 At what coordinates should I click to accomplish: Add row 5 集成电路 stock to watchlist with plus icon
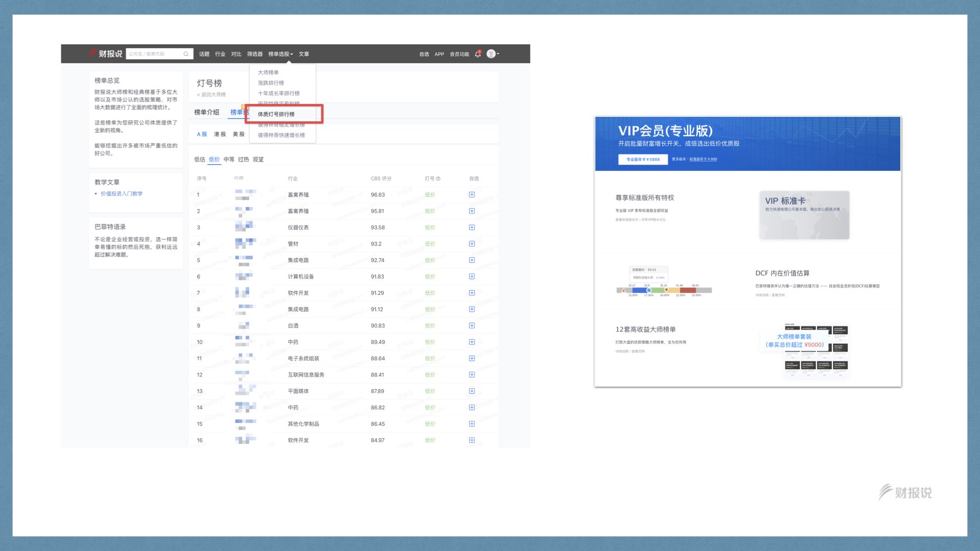[x=472, y=260]
